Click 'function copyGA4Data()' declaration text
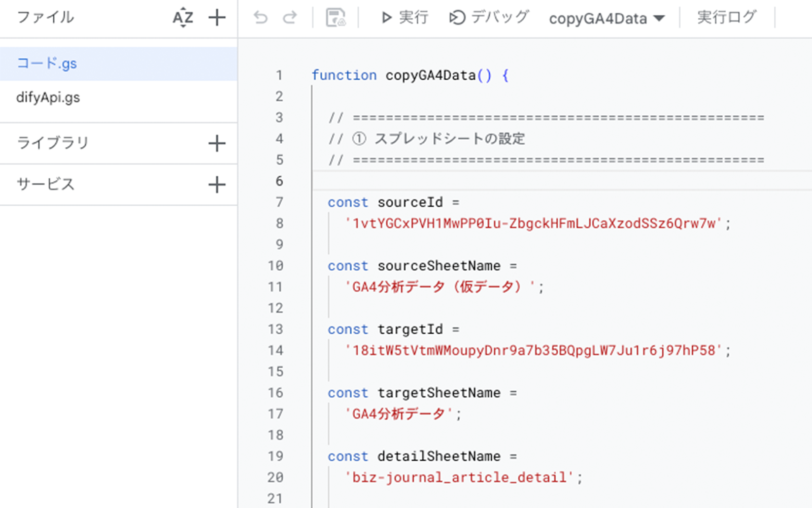The width and height of the screenshot is (812, 508). [401, 75]
